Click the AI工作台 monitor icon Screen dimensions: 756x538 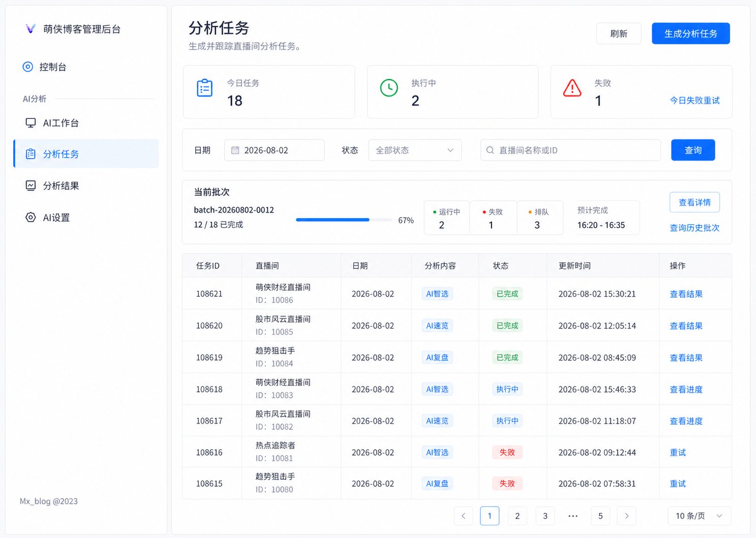click(x=31, y=123)
